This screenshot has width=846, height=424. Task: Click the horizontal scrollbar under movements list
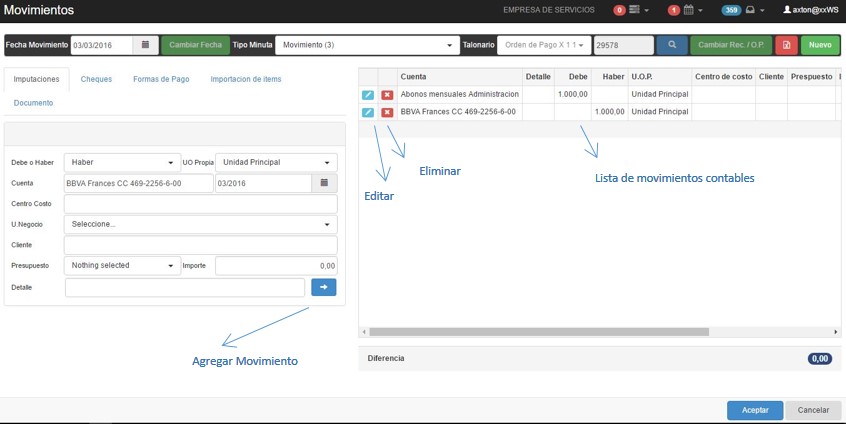(x=540, y=331)
